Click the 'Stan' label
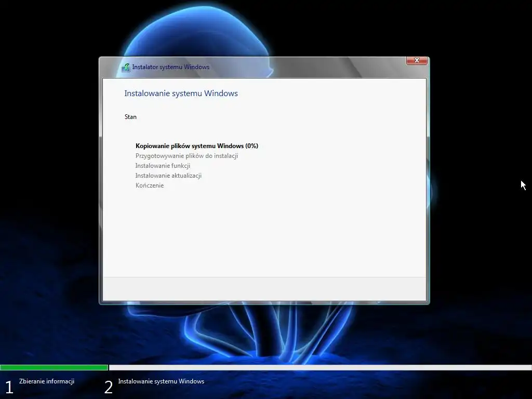The width and height of the screenshot is (532, 399). tap(130, 117)
